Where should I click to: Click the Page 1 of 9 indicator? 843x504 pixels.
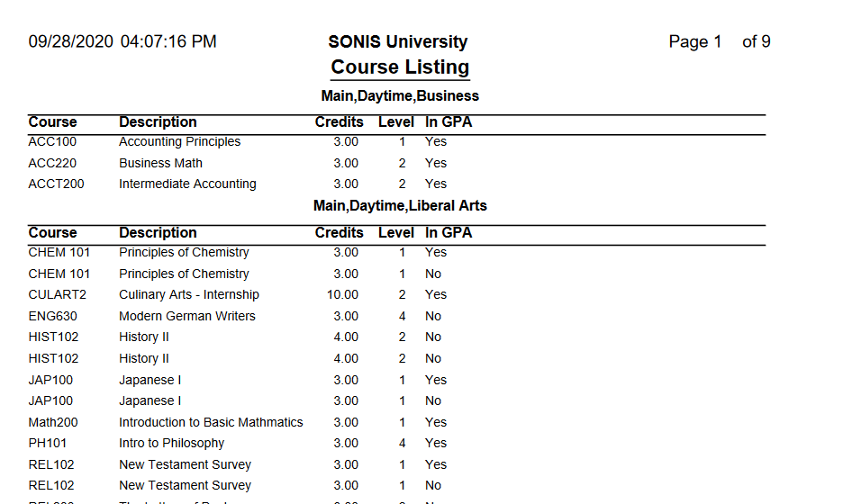(x=719, y=42)
